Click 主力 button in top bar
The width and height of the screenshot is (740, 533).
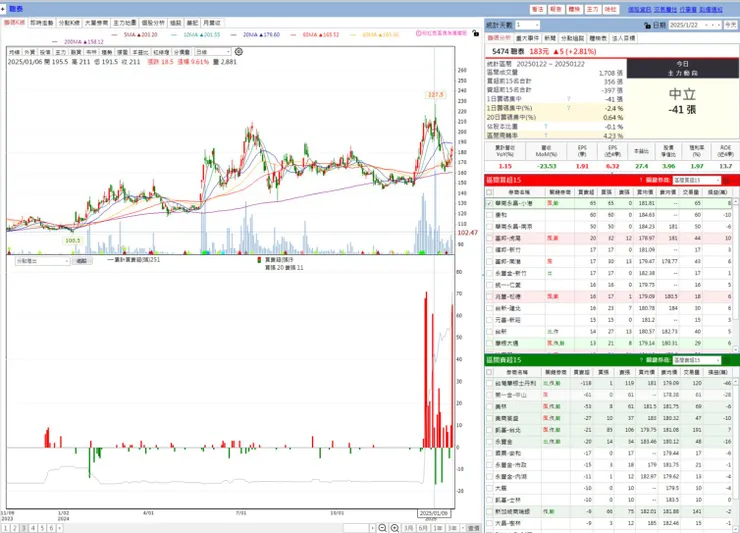[x=592, y=9]
